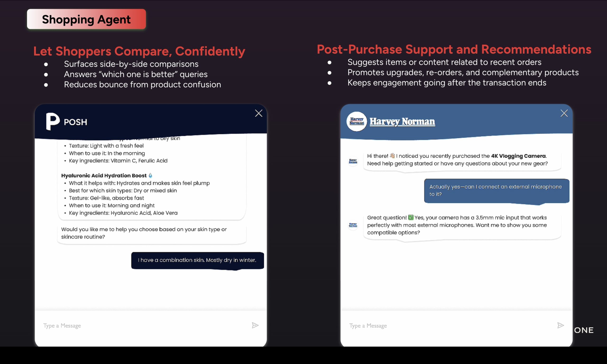Click "Keeps engagement going after the transaction ends"
Image resolution: width=607 pixels, height=364 pixels.
point(447,83)
